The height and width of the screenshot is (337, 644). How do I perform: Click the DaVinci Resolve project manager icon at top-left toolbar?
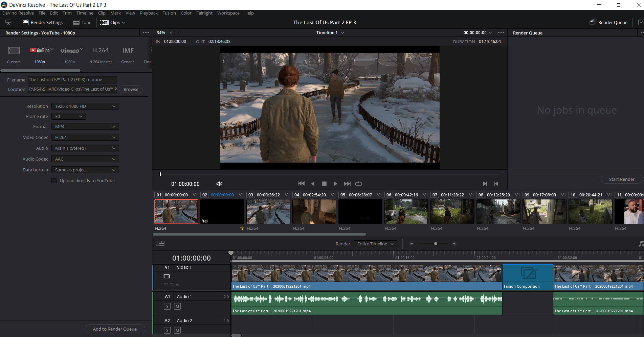[8, 22]
